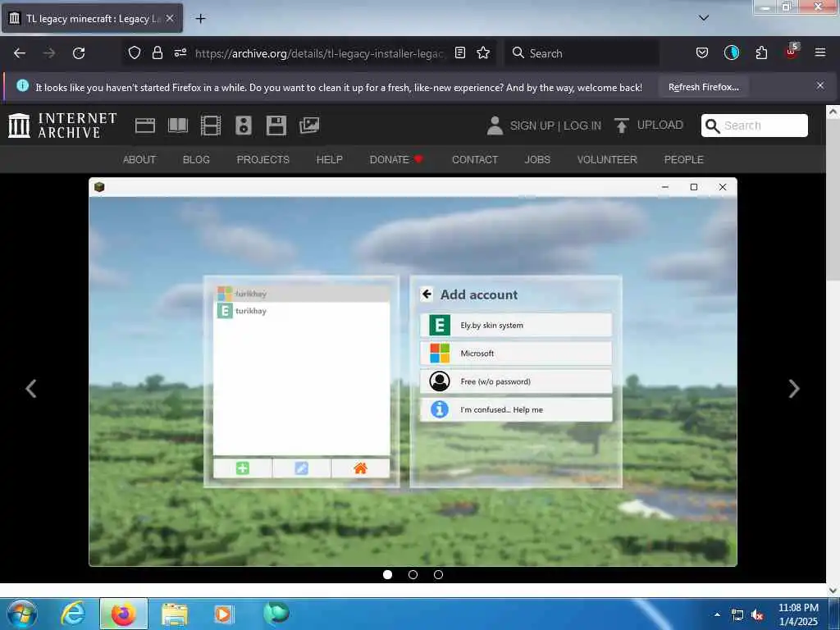Open the JOBS menu item

click(x=537, y=160)
